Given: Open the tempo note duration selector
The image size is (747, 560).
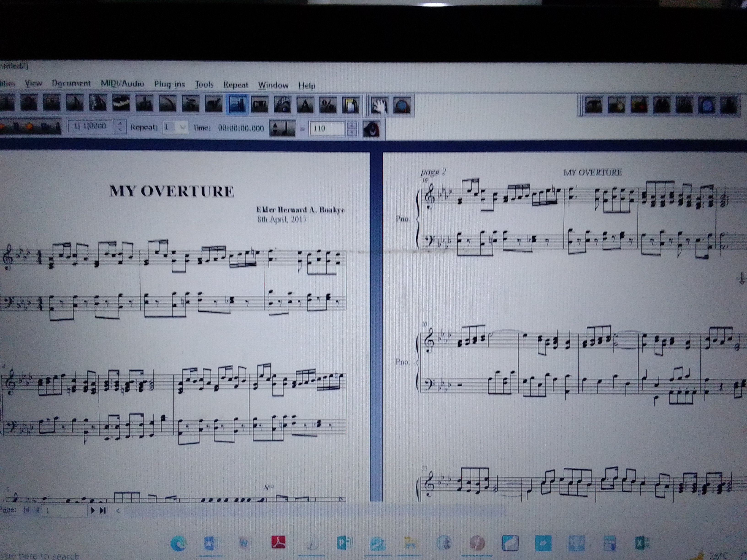Looking at the screenshot, I should click(x=282, y=128).
